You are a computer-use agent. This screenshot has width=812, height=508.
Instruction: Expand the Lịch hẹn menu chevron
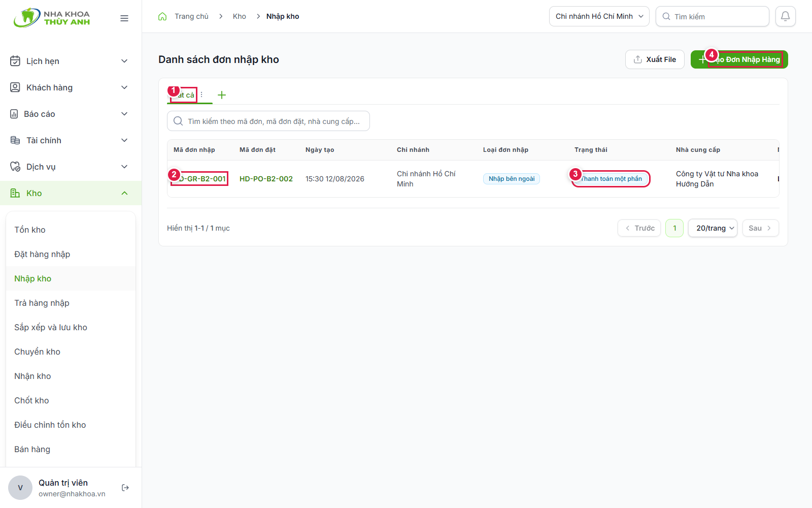(x=124, y=61)
